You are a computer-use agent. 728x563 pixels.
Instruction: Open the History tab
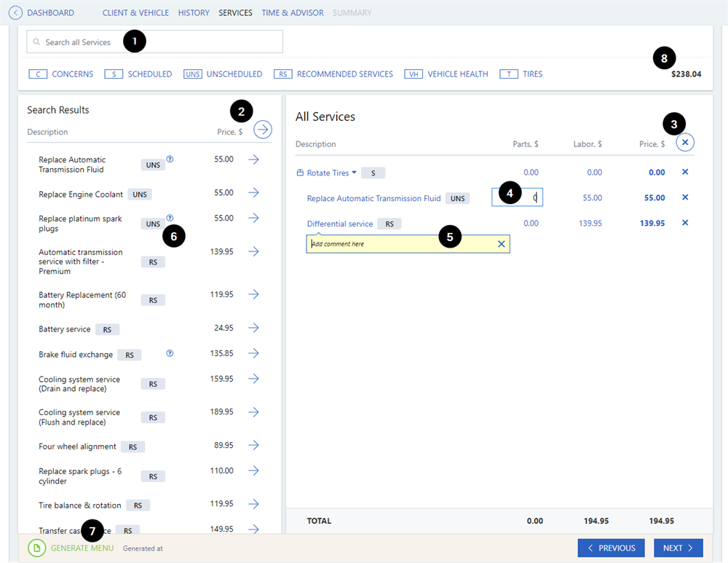194,13
